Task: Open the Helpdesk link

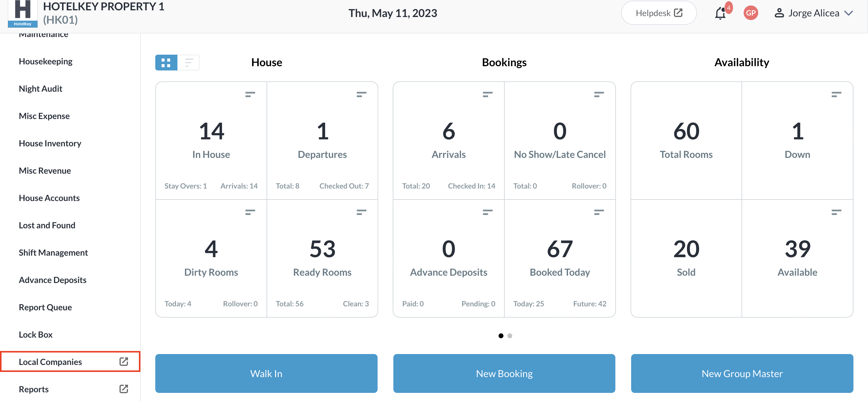Action: coord(658,13)
